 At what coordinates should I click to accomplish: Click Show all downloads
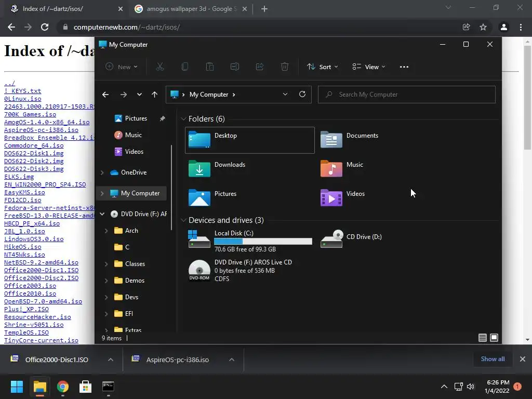pyautogui.click(x=493, y=359)
